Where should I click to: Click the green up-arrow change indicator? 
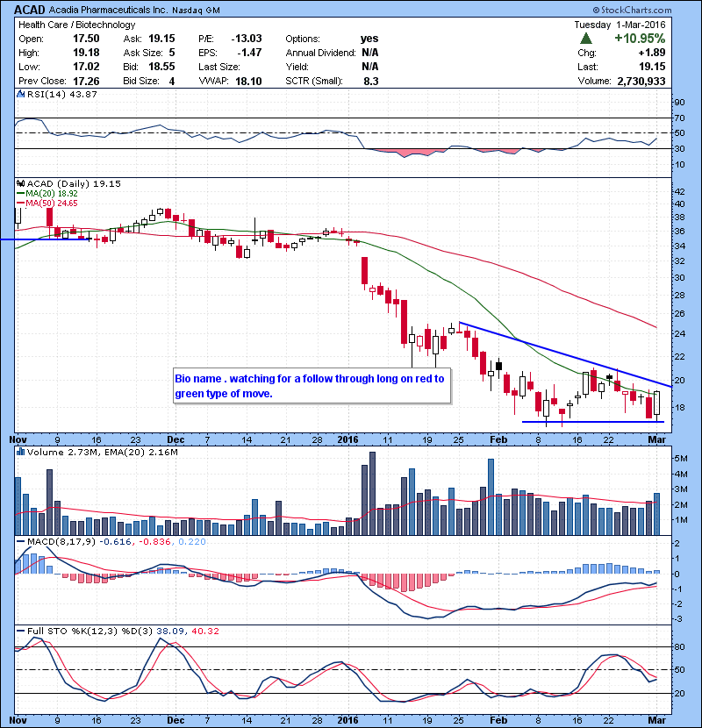[586, 38]
